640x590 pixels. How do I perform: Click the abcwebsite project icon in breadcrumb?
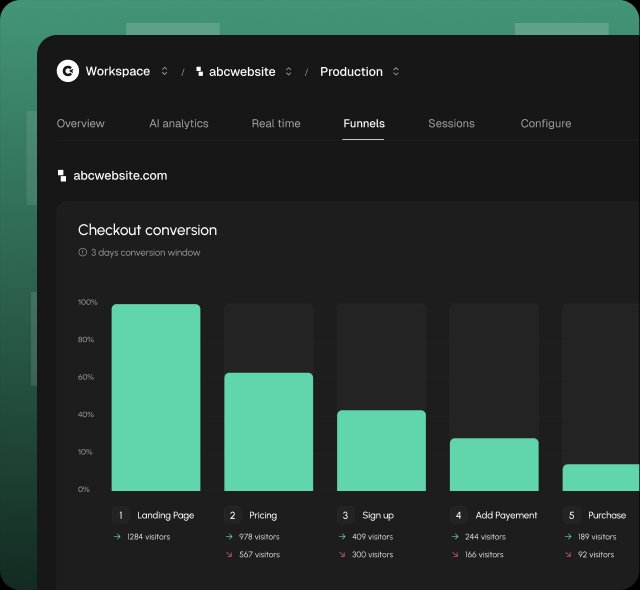pyautogui.click(x=200, y=71)
